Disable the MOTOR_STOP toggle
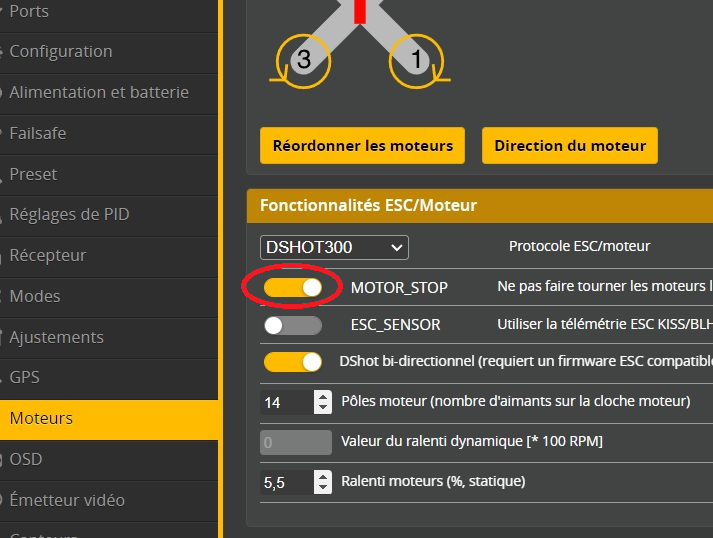This screenshot has width=713, height=538. point(293,287)
